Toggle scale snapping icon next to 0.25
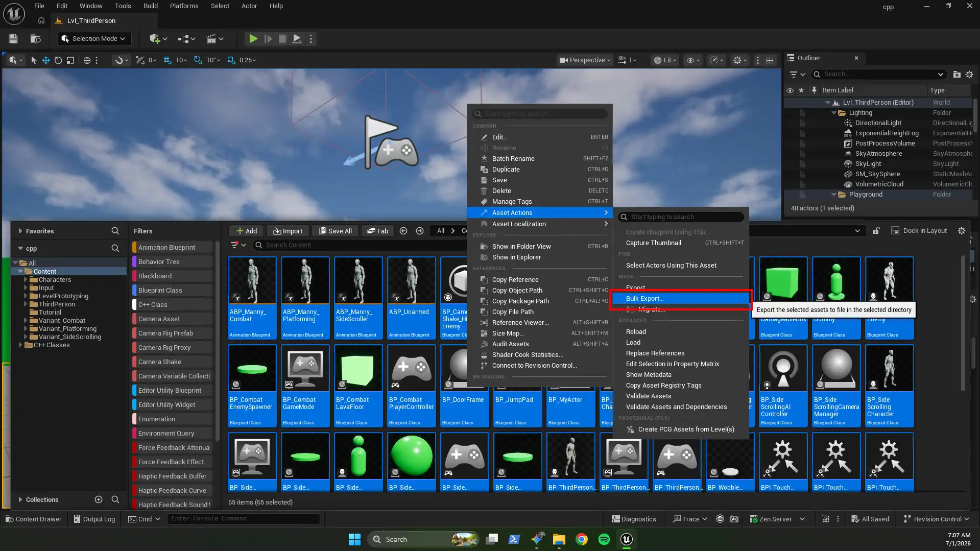The height and width of the screenshot is (551, 980). click(231, 60)
